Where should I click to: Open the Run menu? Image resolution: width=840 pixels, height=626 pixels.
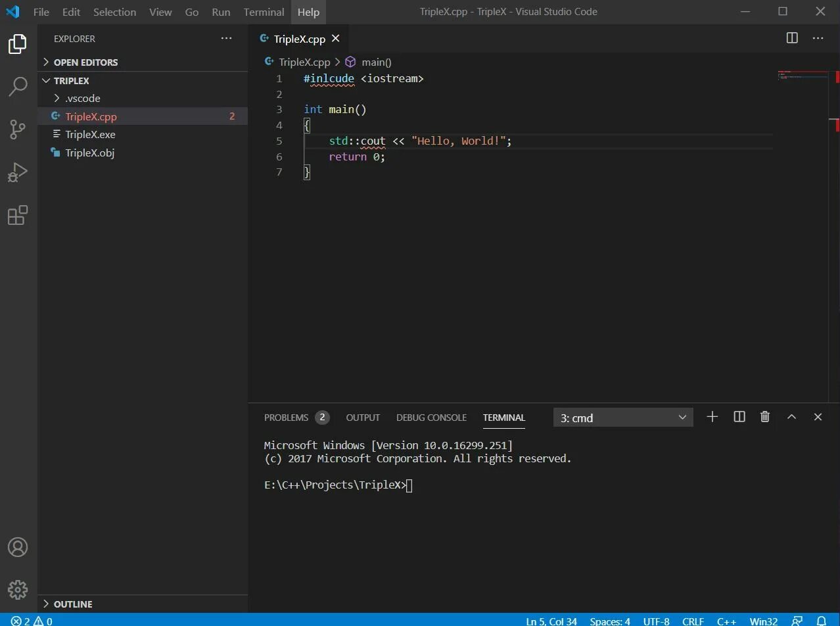(221, 12)
